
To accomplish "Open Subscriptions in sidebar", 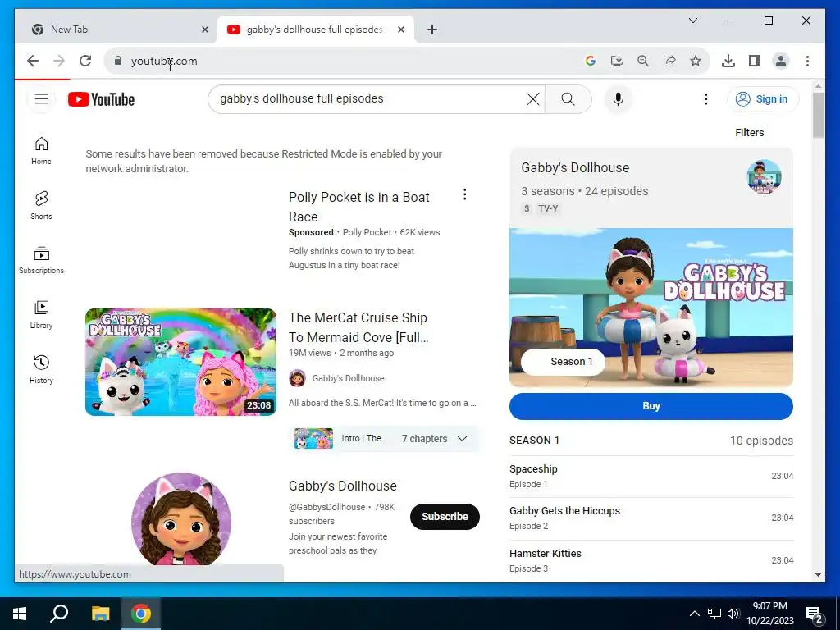I will pyautogui.click(x=41, y=260).
